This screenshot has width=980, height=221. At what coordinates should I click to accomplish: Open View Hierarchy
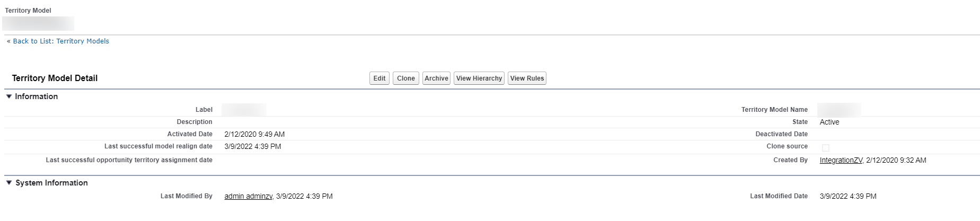coord(479,78)
